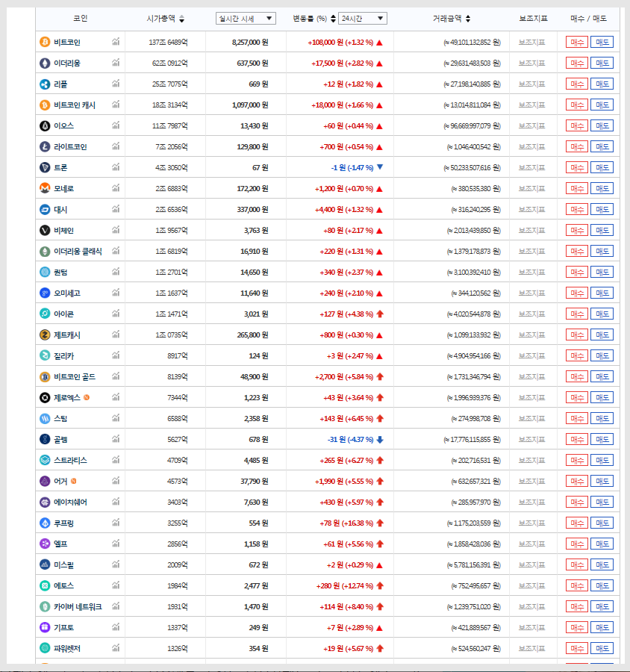Click the 비트코인 캐시 coin logo

pos(45,105)
